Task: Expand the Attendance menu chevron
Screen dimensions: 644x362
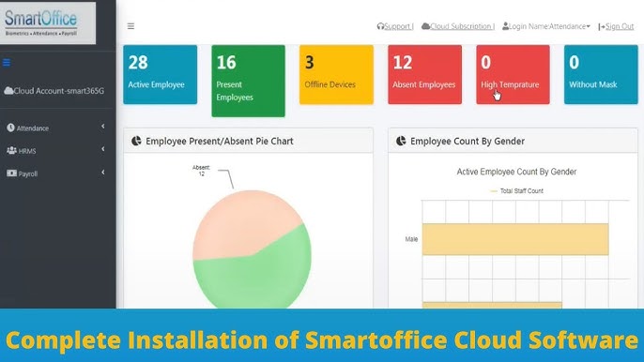Action: pos(103,127)
